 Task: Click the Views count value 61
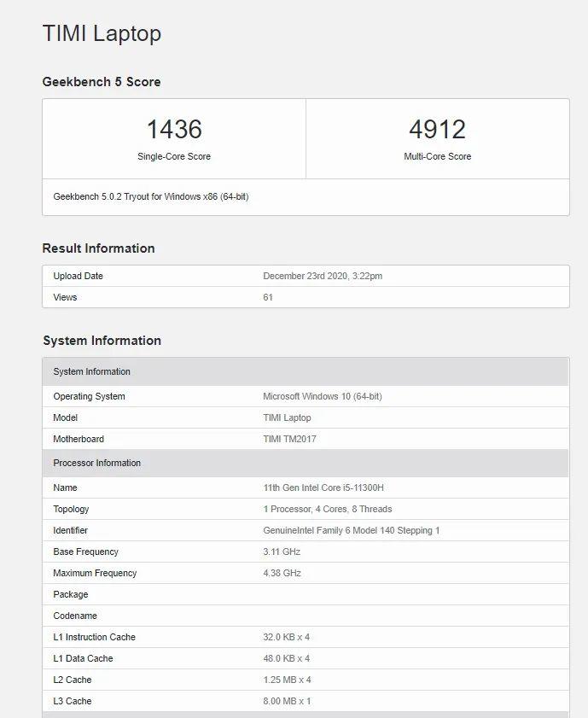click(x=268, y=298)
